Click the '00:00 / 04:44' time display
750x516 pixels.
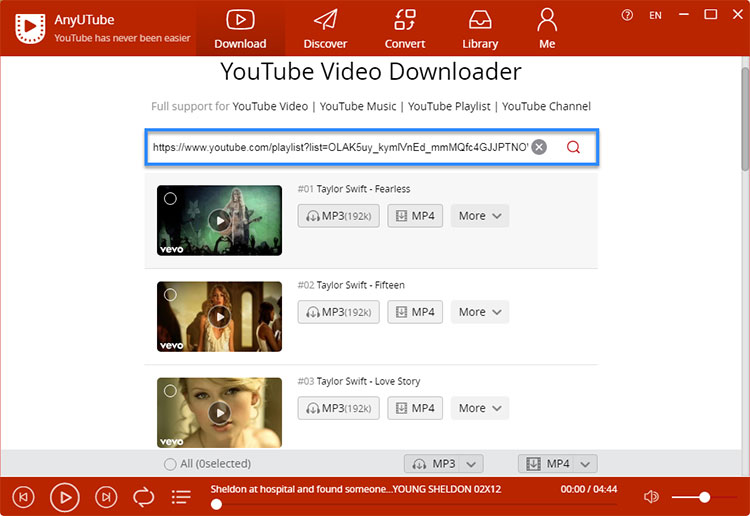[x=589, y=489]
